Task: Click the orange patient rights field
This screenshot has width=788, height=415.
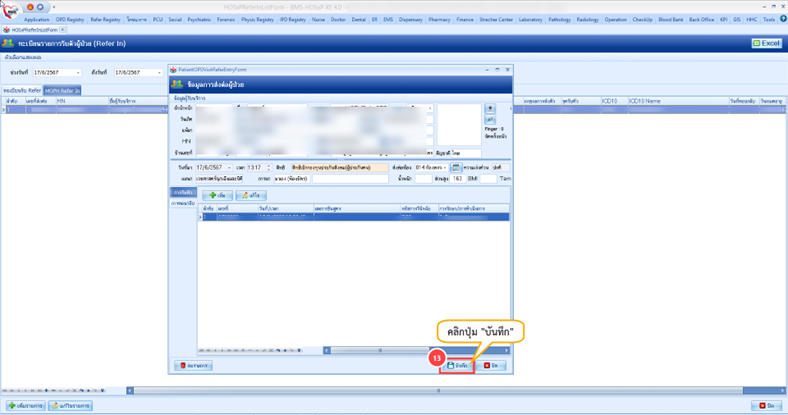Action: point(339,168)
